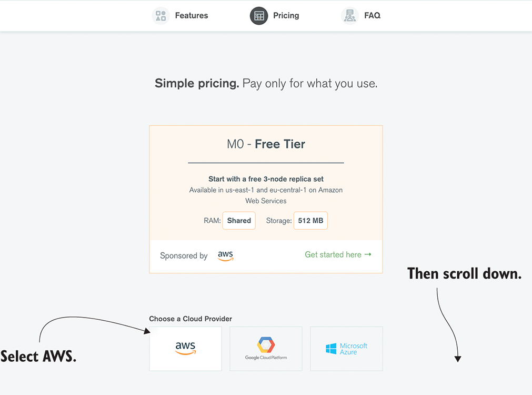Click the M0 - Free Tier heading

(x=266, y=144)
